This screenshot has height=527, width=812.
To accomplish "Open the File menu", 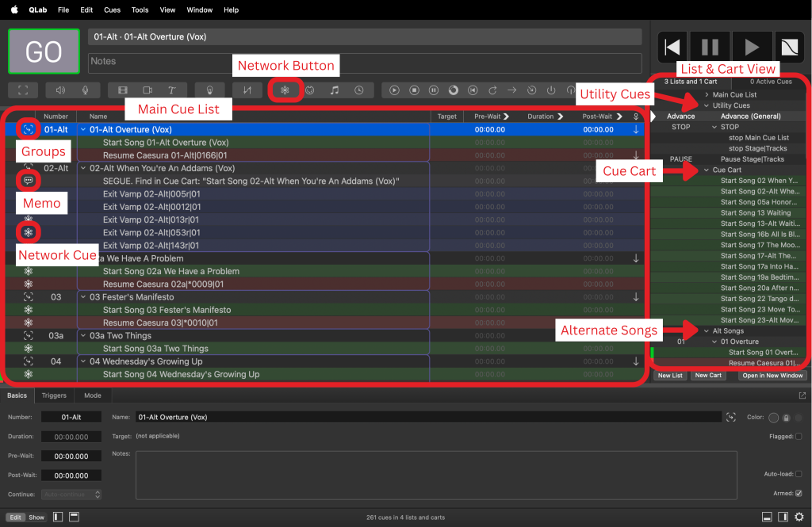I will [63, 10].
